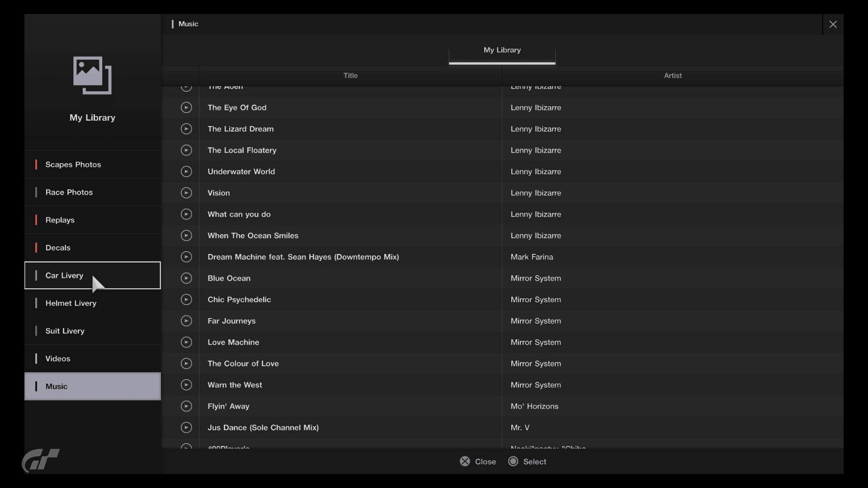868x488 pixels.
Task: Click the My Library photo icon
Action: (92, 75)
